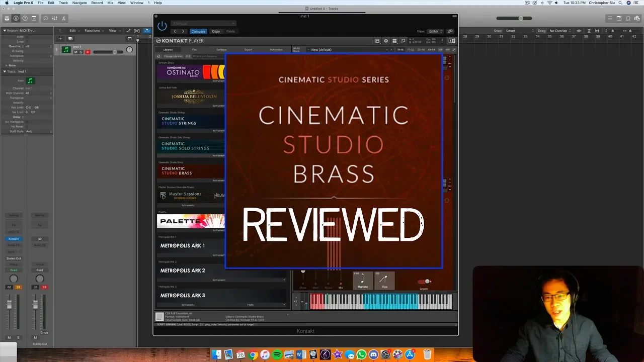Open Trash in the Dock
Viewport: 644px width, 362px height.
(x=427, y=355)
